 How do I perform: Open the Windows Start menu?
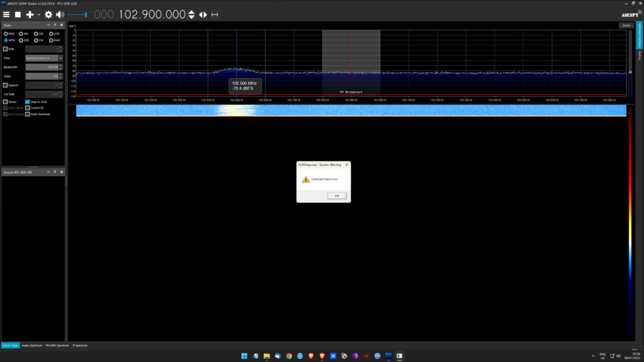click(245, 356)
